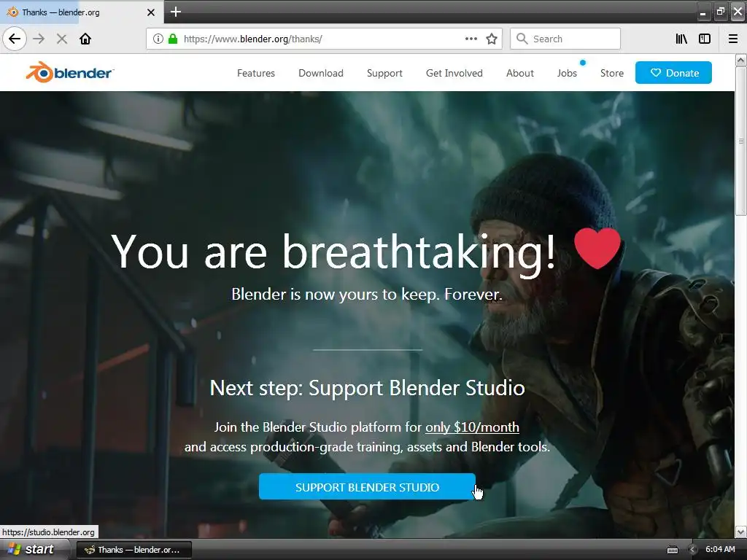Open a new tab with plus button
The height and width of the screenshot is (560, 747).
pyautogui.click(x=175, y=12)
